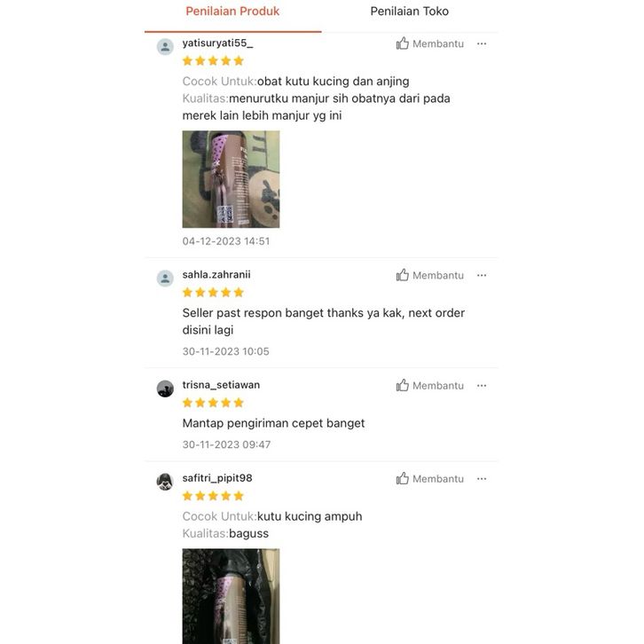Click Membantu text on safitri_pipit98 review

pos(438,478)
